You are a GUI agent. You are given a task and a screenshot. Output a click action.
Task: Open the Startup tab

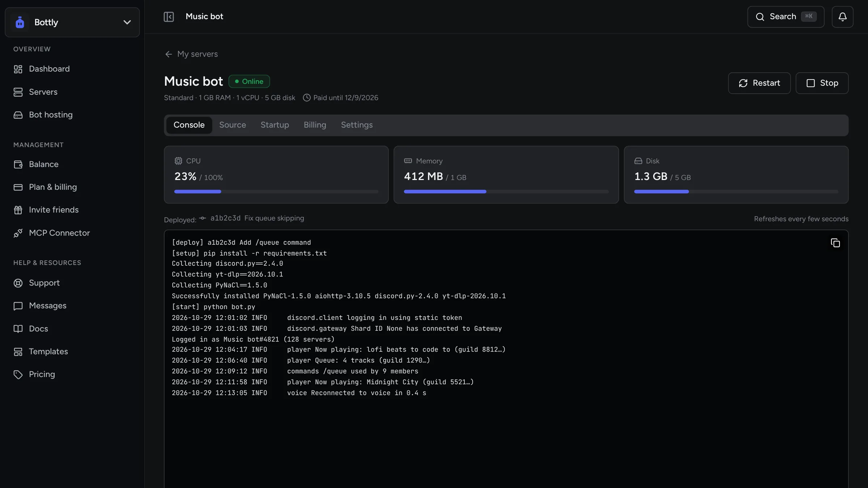pos(275,125)
